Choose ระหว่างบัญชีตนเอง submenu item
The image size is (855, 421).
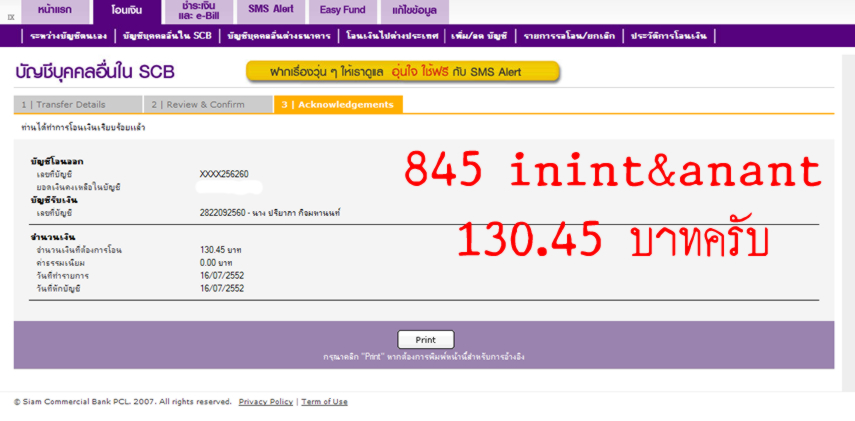[x=69, y=37]
